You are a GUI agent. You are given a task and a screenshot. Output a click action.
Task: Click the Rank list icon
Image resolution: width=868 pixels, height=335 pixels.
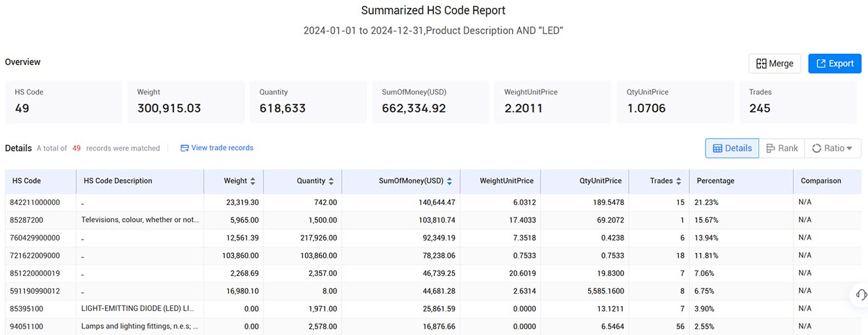tap(771, 148)
